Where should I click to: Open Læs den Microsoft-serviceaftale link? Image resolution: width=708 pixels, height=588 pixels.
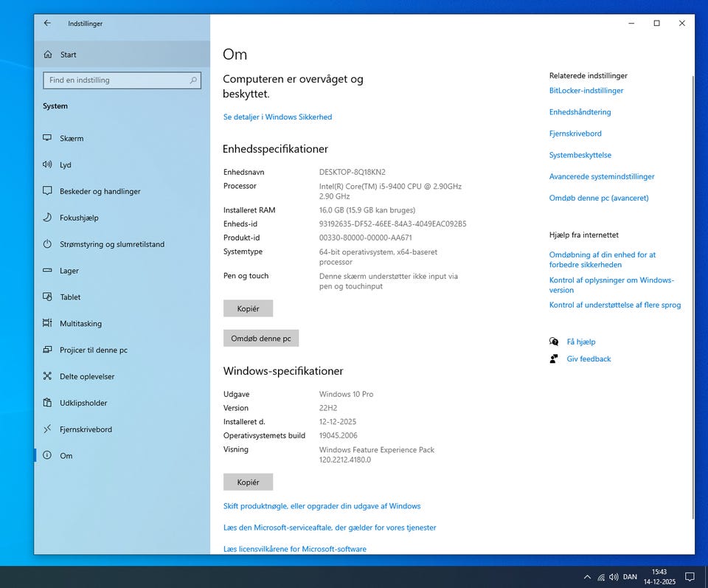click(x=330, y=528)
